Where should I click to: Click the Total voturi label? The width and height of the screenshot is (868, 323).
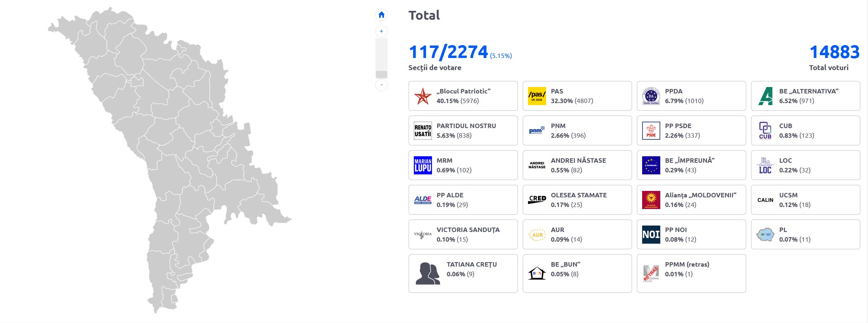[x=829, y=68]
